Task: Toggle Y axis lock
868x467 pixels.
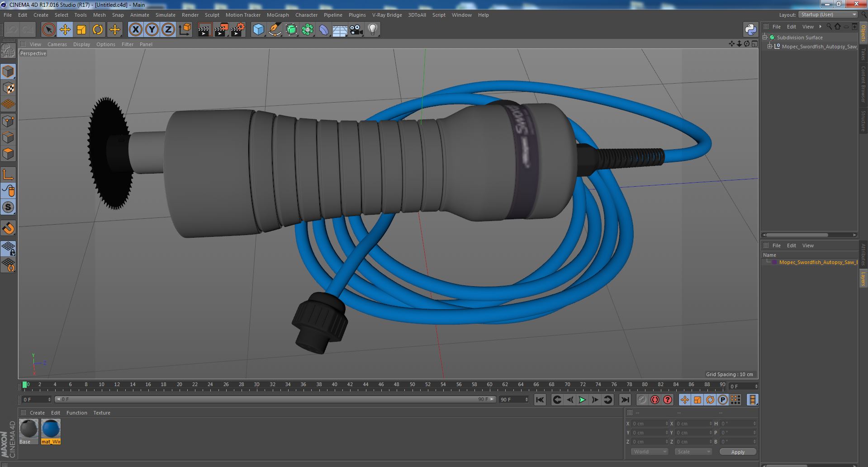Action: click(152, 30)
